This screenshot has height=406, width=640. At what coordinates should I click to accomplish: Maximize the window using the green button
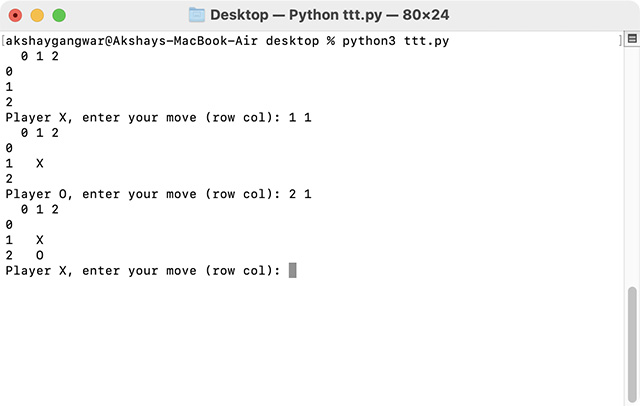click(x=59, y=16)
